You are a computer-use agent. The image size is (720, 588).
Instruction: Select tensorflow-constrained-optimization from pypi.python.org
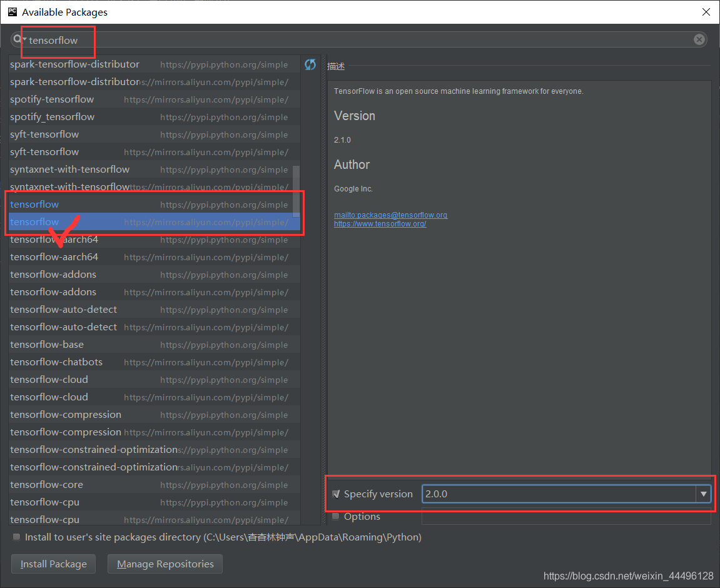155,449
